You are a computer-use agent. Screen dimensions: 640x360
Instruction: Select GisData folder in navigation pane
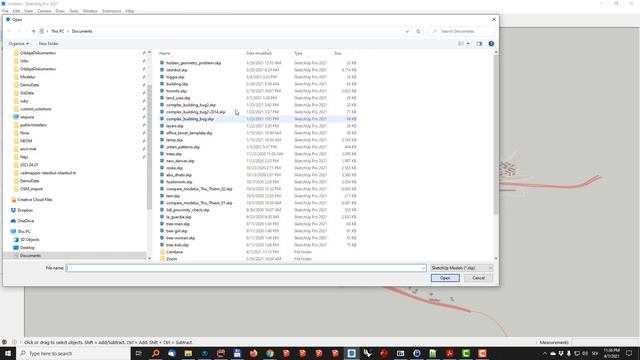coord(27,93)
